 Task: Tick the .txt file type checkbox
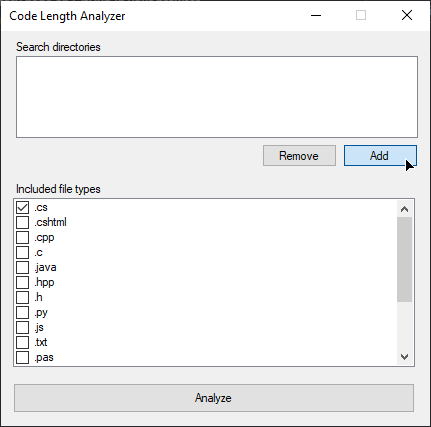tap(22, 342)
